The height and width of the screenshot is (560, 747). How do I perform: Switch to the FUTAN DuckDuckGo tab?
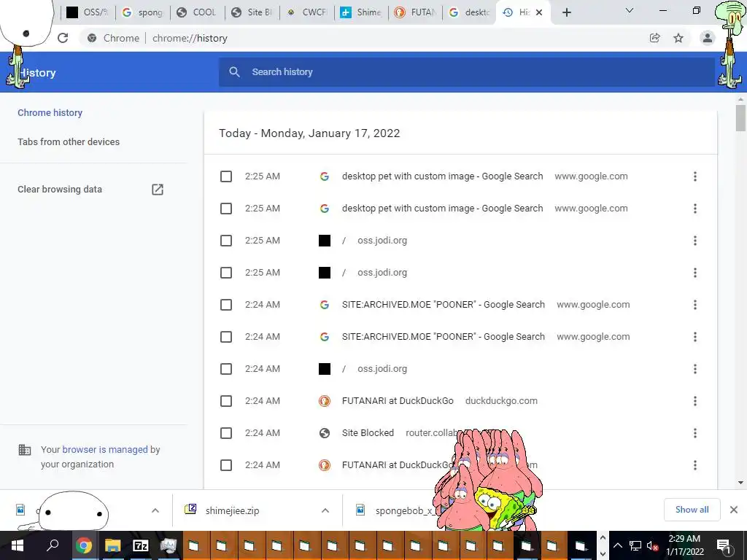[x=416, y=12]
